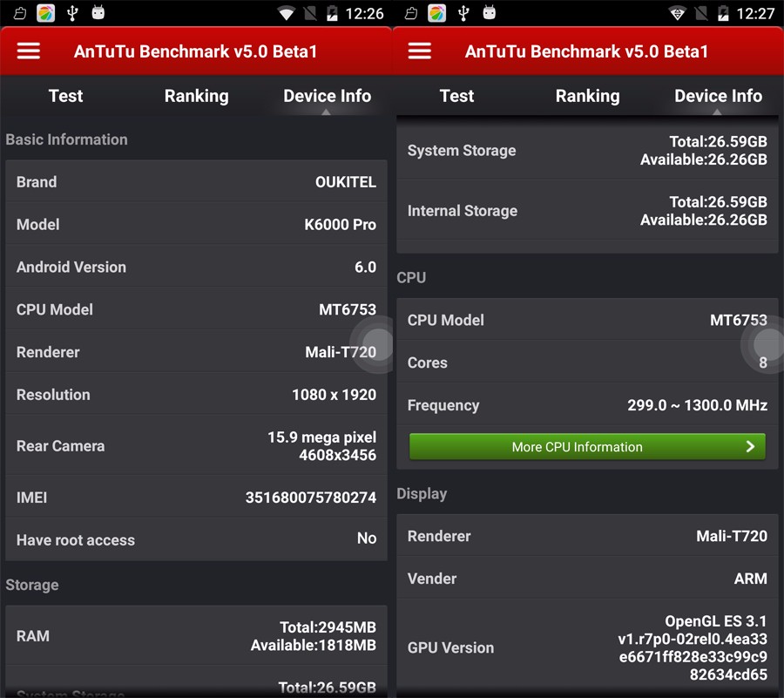Tap the Android debug icon in right status bar
The image size is (784, 698).
(x=490, y=12)
